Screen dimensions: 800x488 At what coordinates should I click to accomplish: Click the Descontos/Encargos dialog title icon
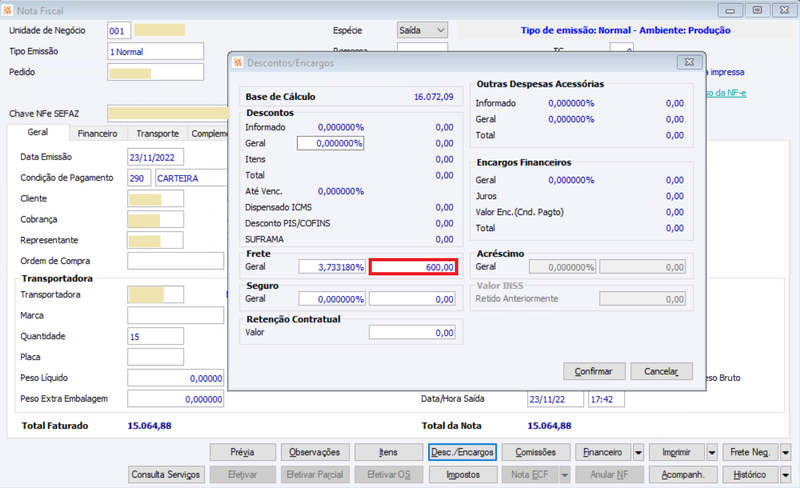pos(238,63)
